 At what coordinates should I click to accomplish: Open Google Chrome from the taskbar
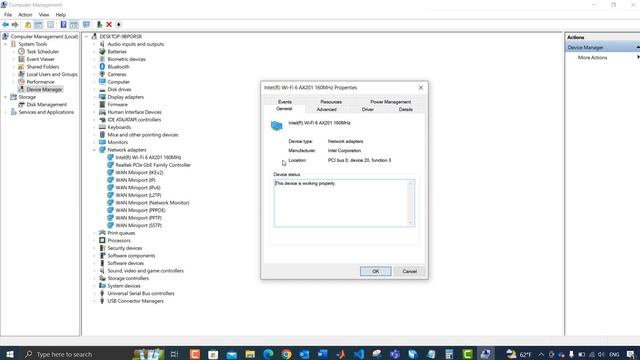tap(286, 354)
